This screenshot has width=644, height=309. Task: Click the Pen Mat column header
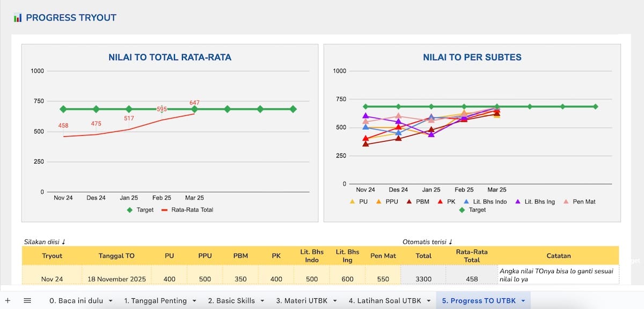coord(383,256)
